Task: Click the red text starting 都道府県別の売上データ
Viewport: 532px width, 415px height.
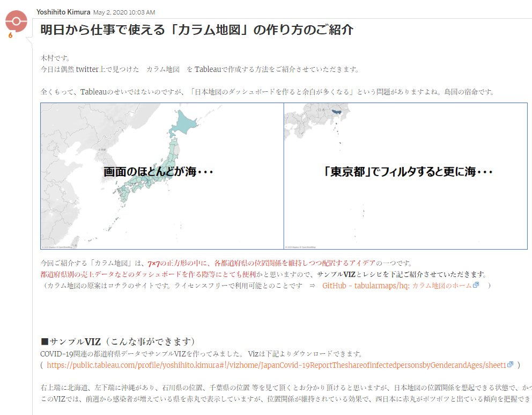Action: (x=148, y=274)
